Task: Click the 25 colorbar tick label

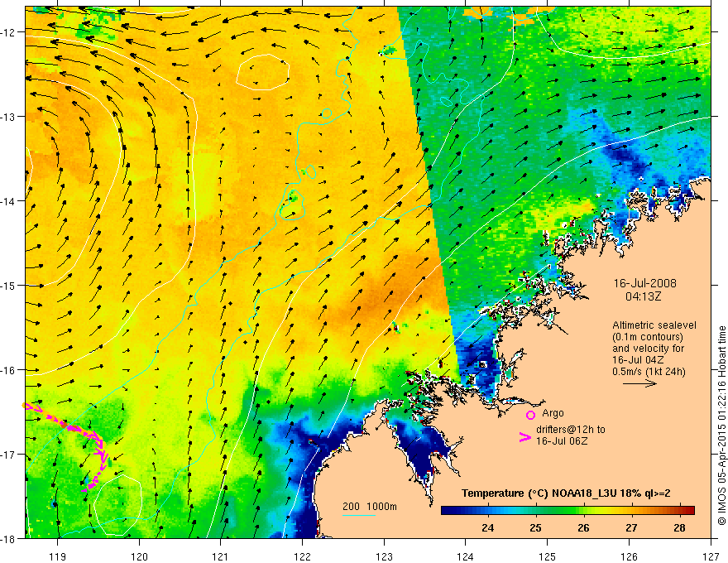Action: click(x=535, y=527)
